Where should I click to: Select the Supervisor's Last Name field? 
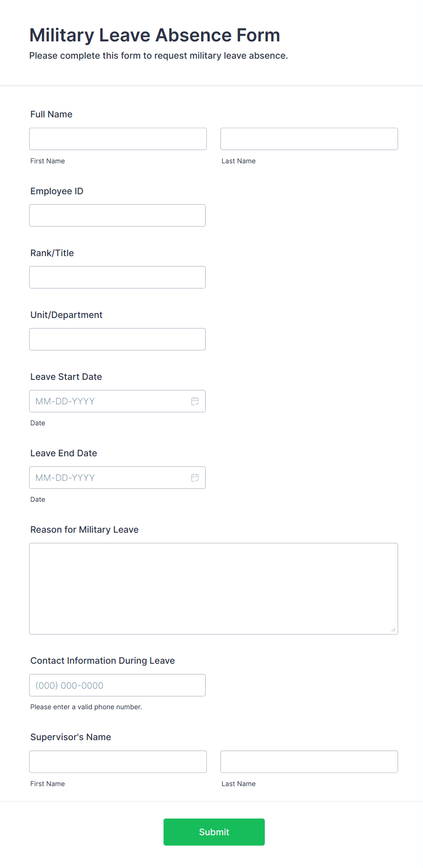point(309,762)
